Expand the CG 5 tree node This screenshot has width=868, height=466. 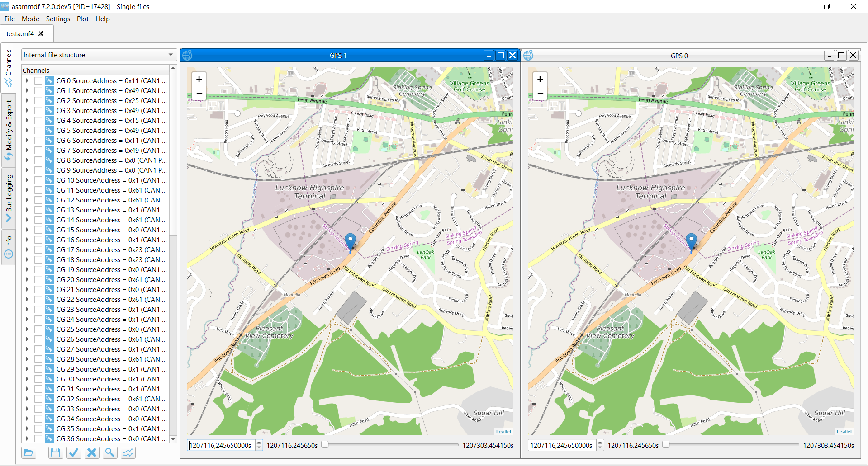(x=27, y=130)
